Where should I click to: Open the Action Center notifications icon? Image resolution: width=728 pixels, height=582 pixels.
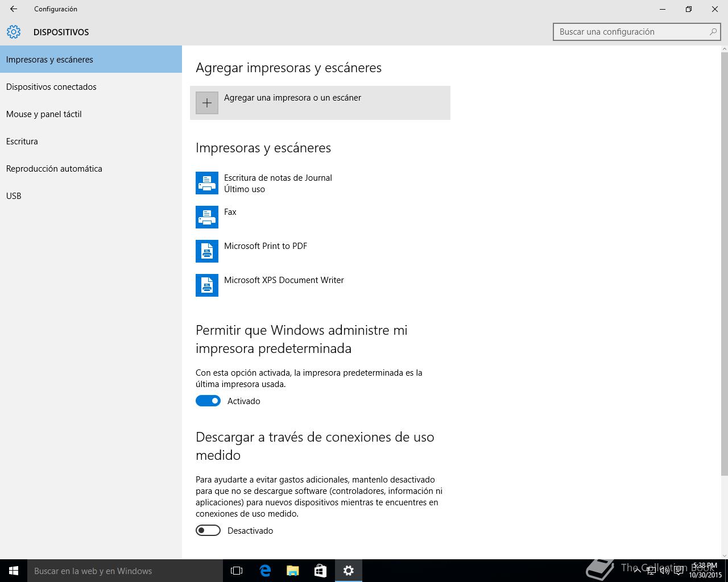pos(679,571)
